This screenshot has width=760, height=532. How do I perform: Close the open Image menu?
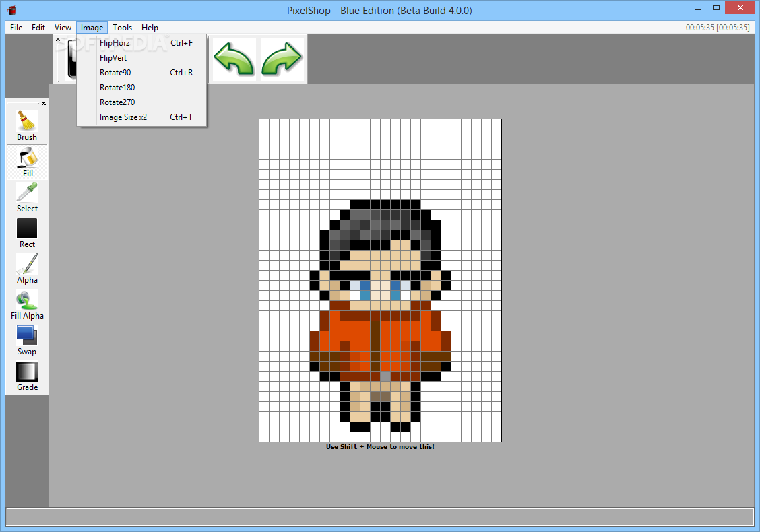(x=92, y=28)
